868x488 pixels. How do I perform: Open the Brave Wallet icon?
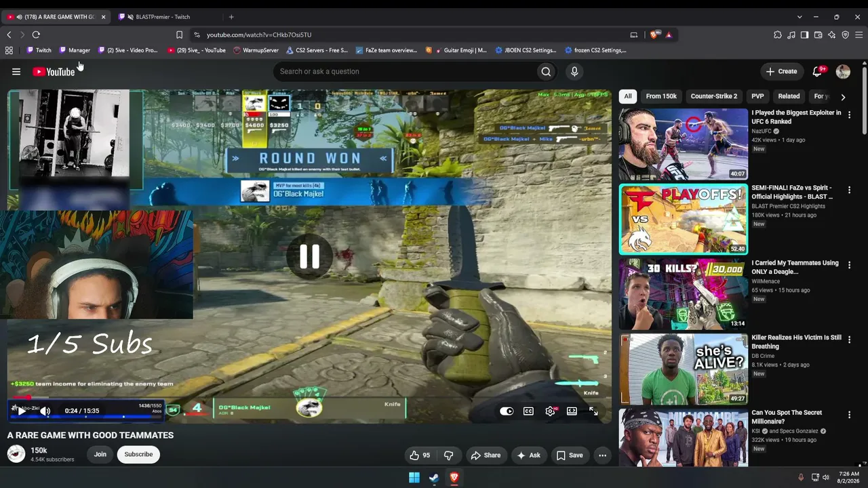(818, 35)
